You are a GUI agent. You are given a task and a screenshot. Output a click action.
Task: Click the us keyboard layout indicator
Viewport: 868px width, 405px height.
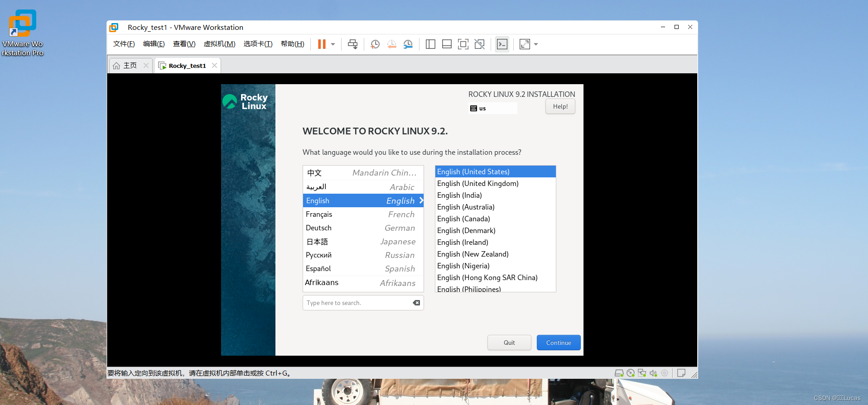492,108
